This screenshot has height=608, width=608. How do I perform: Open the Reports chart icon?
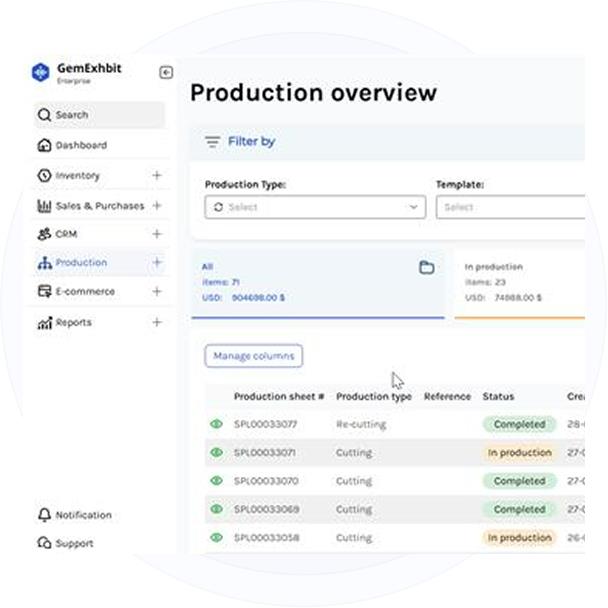coord(44,323)
